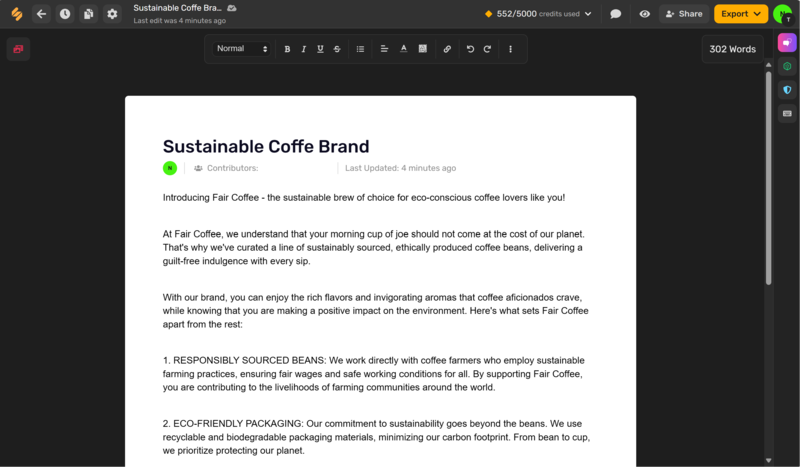Open the pink AI chat sidebar icon

click(787, 43)
